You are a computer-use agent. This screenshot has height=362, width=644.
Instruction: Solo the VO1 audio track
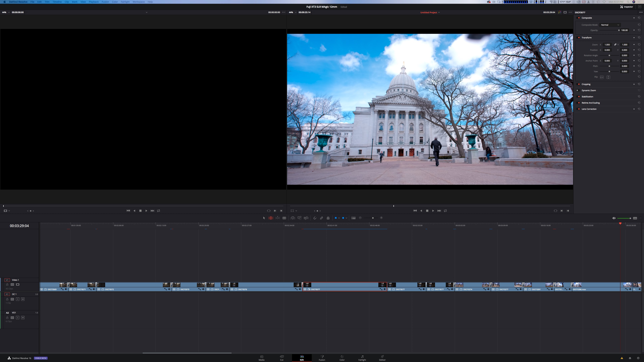tap(17, 318)
